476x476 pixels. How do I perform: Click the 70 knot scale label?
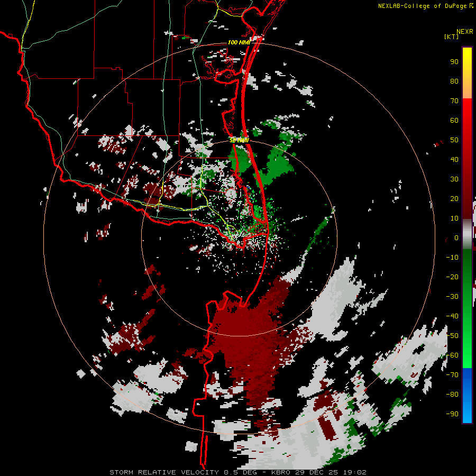454,101
